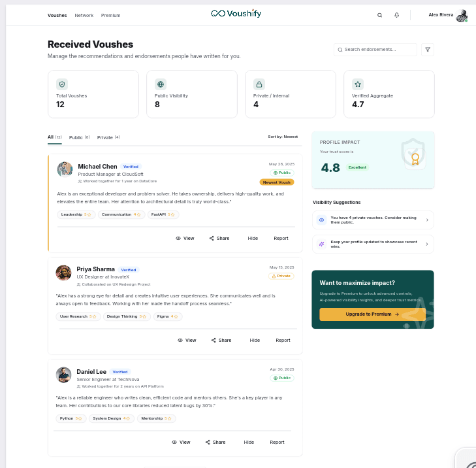Viewport: 476px width, 468px height.
Task: Open the Premium nav item
Action: (110, 15)
